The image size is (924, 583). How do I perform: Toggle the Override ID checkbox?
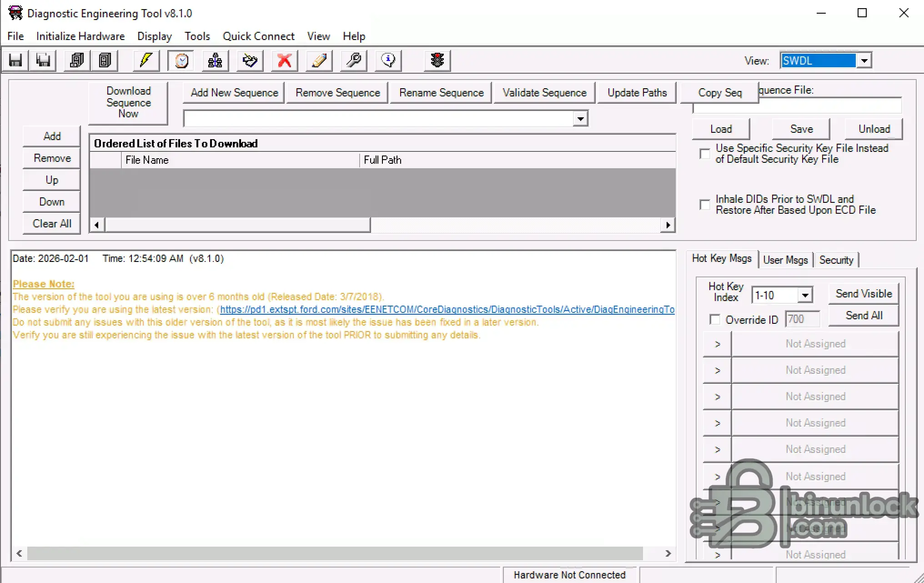[x=715, y=320]
